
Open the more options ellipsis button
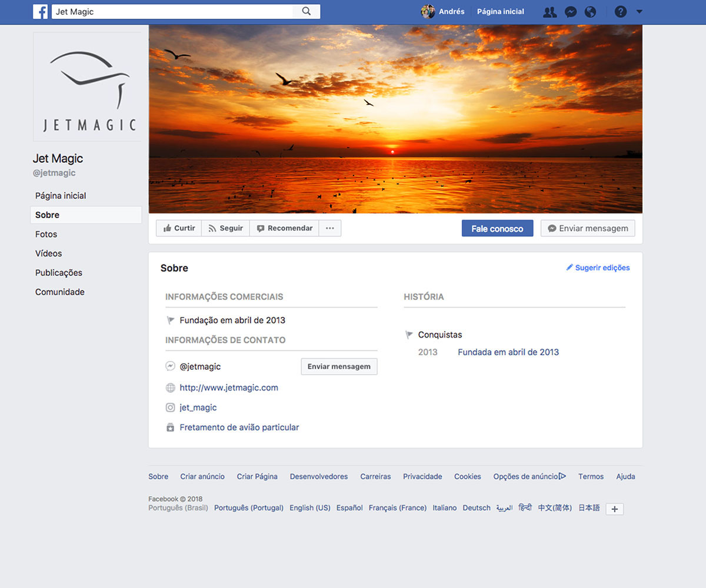tap(329, 228)
